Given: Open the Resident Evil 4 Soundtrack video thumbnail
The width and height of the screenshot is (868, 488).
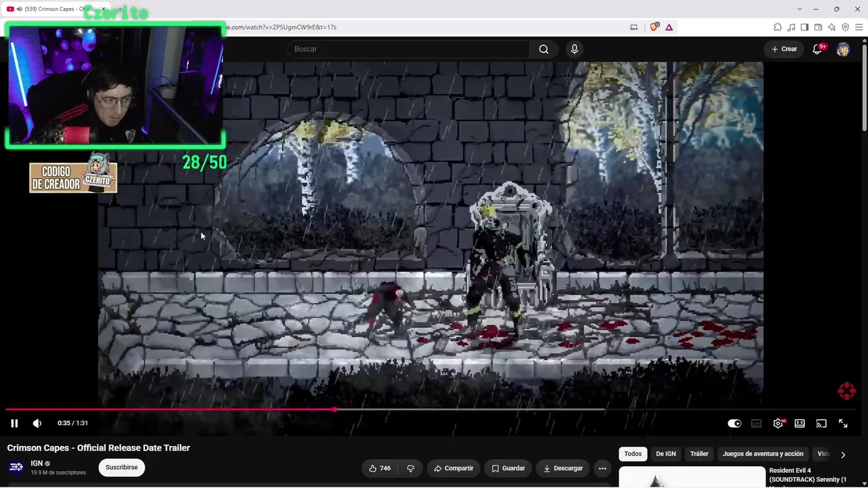Looking at the screenshot, I should pos(692,477).
